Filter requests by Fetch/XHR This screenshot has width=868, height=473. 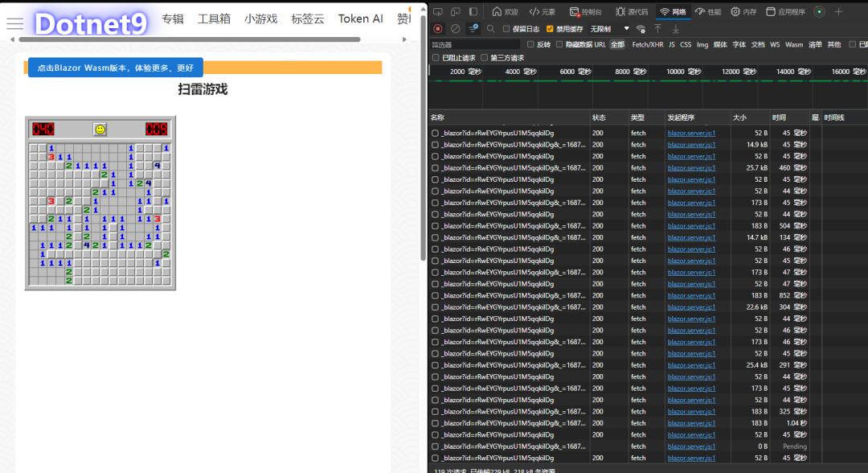(x=647, y=45)
